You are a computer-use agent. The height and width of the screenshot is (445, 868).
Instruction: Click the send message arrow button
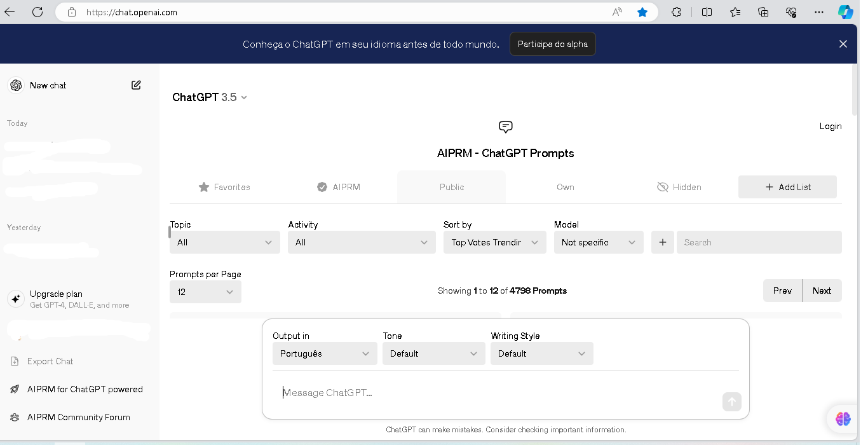pyautogui.click(x=731, y=402)
